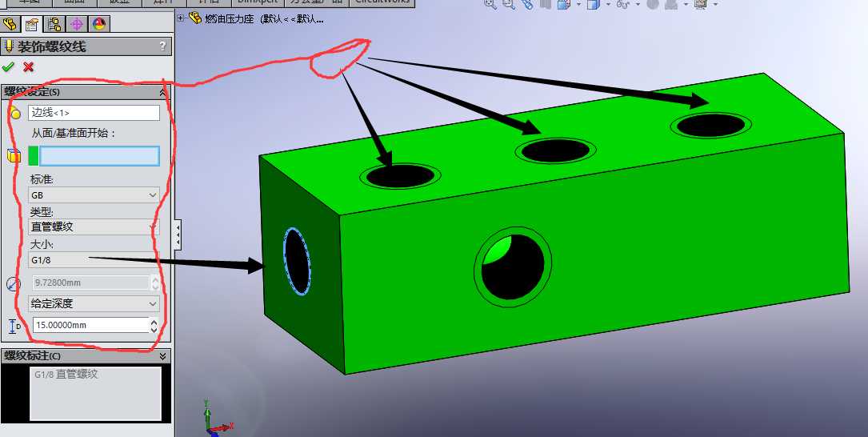Click the Hide/Show Items glasses icon

622,3
